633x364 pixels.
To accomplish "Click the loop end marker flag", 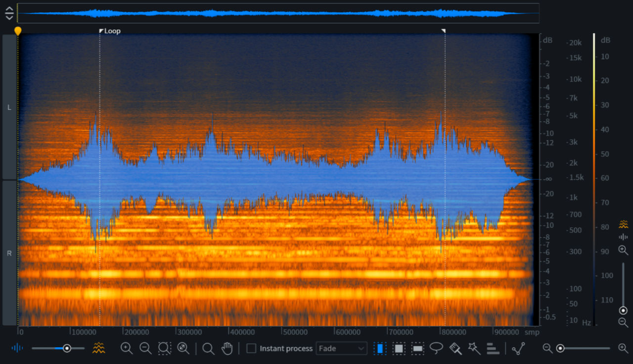I will coord(444,31).
